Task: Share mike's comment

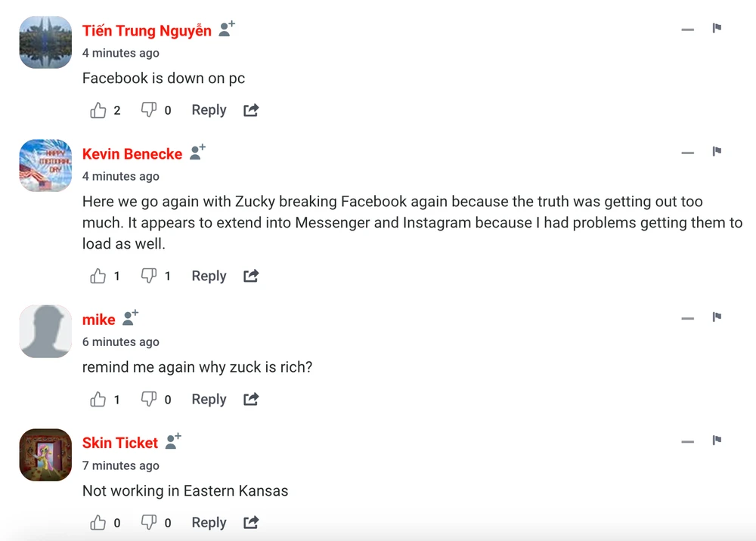Action: (x=251, y=399)
